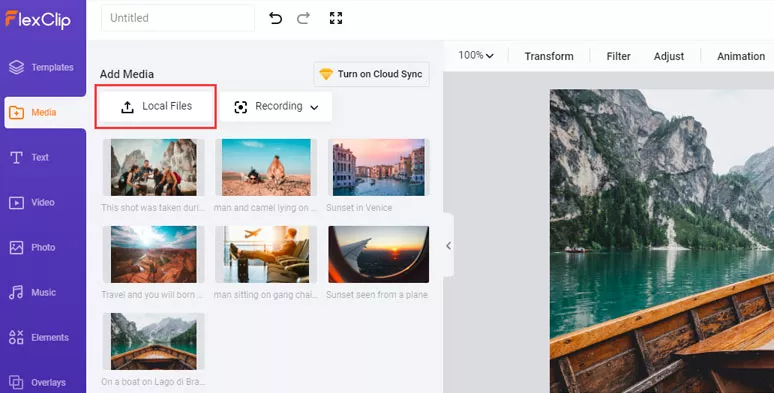Click 'Sunset in Venice' caption text
The width and height of the screenshot is (774, 393).
click(x=359, y=208)
